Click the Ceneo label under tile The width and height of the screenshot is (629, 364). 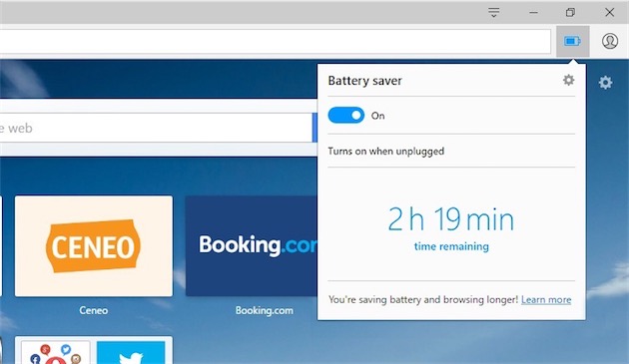tap(94, 310)
